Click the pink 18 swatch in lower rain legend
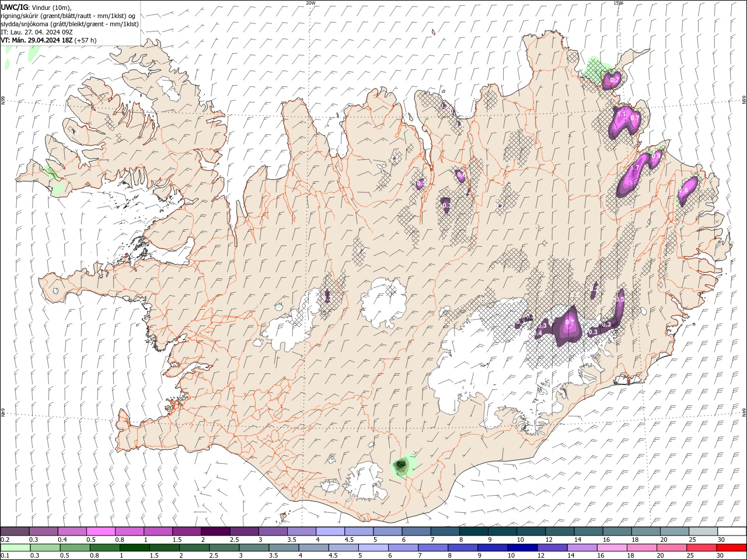747x560 pixels. pos(642,548)
